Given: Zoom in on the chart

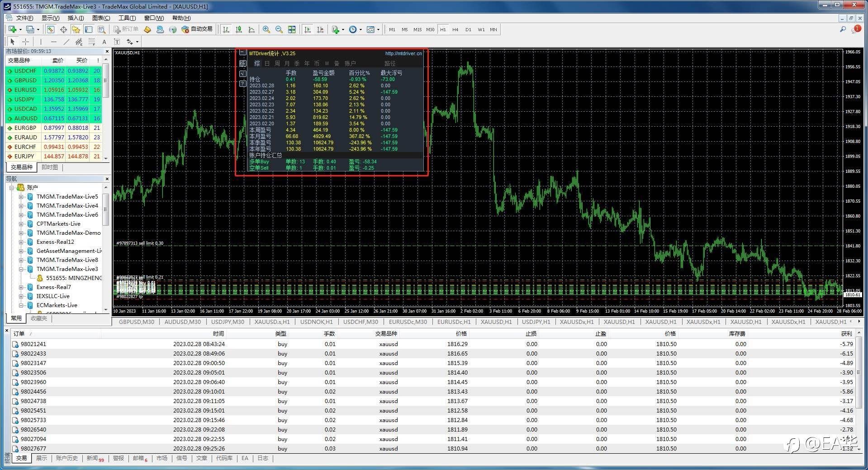Looking at the screenshot, I should 266,29.
